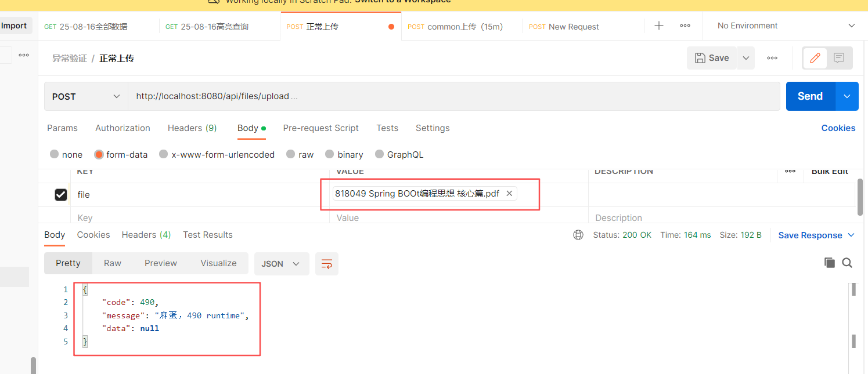This screenshot has width=868, height=374.
Task: Click the file key cell
Action: tap(200, 195)
